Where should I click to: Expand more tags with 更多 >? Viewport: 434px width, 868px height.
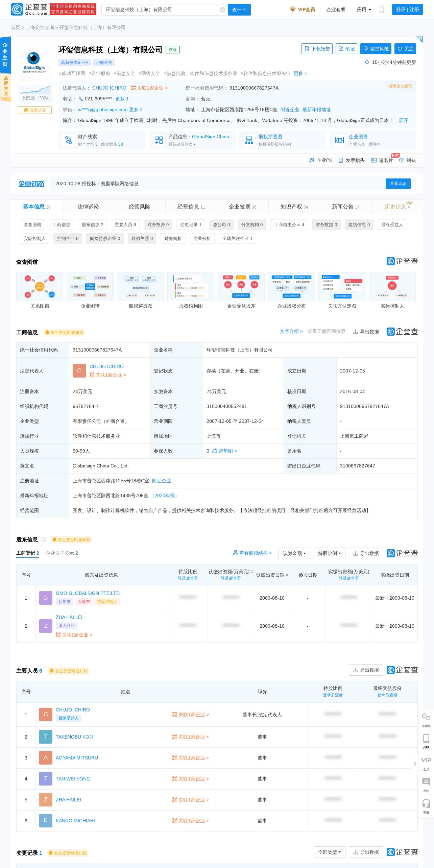300,73
